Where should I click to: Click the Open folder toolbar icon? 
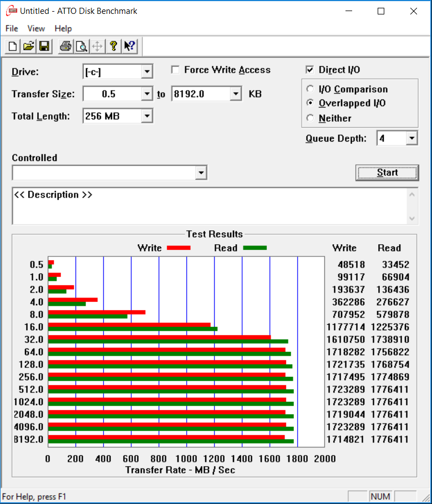(29, 46)
